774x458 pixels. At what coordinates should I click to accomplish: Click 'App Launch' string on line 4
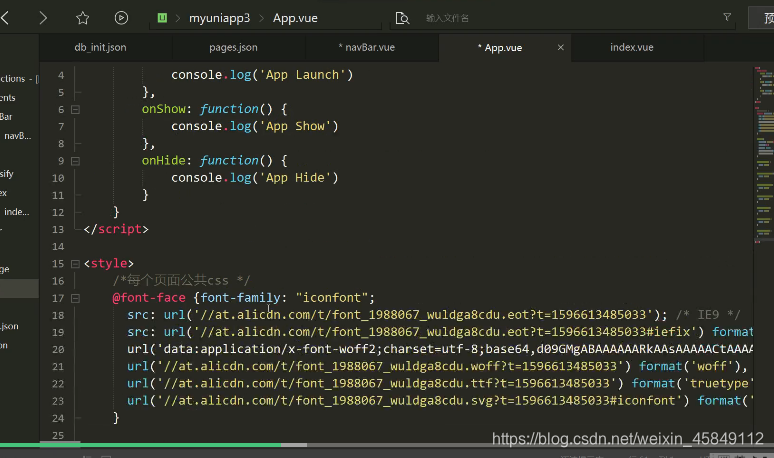303,75
